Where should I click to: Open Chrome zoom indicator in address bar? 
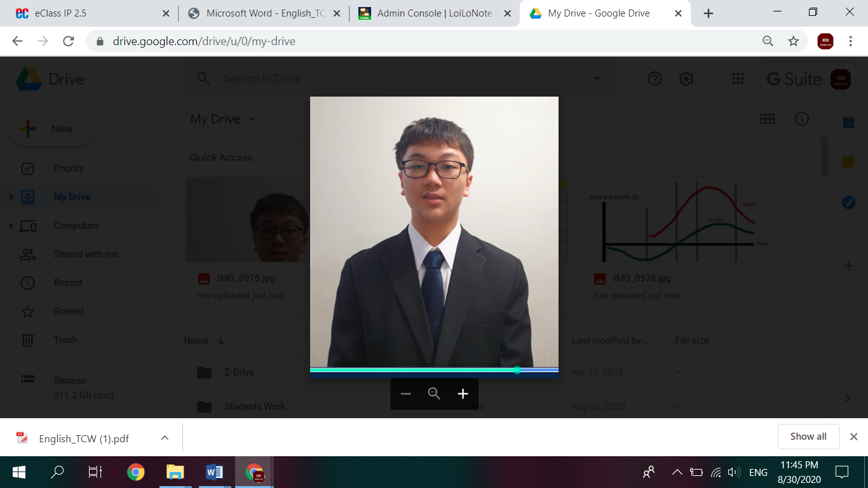coord(768,41)
